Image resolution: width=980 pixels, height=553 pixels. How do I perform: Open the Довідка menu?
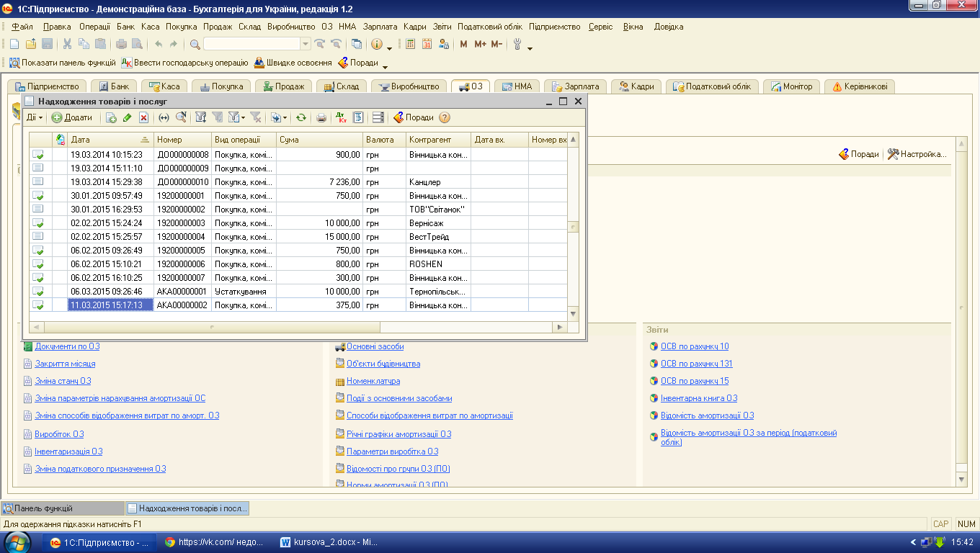click(x=669, y=27)
